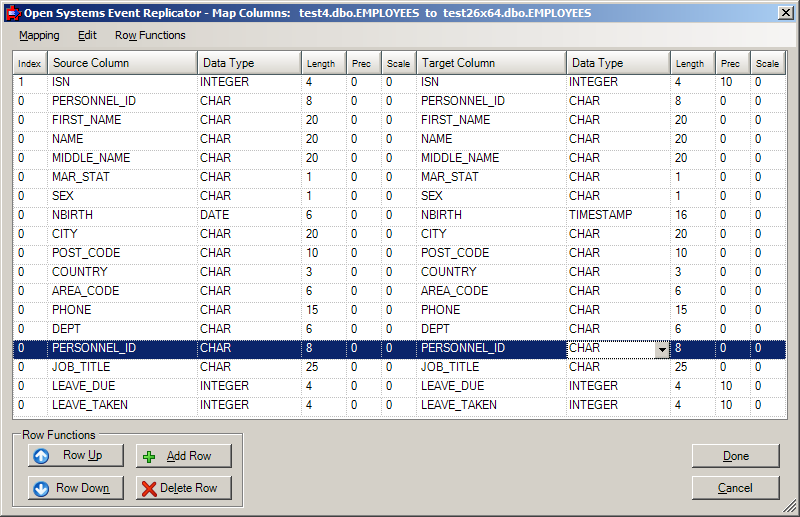Open the target Data Type dropdown in the selected row
This screenshot has height=517, width=800.
click(662, 349)
